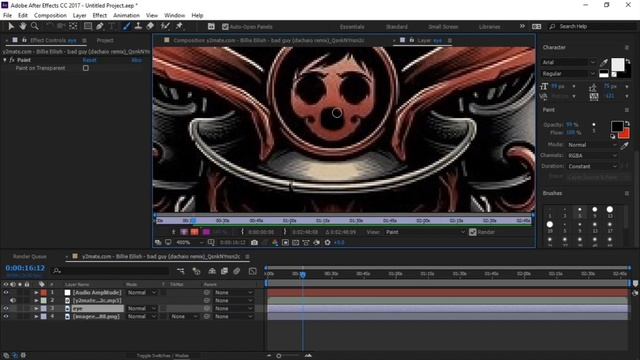Image resolution: width=640 pixels, height=360 pixels.
Task: Take a snapshot with the camera icon
Action: [254, 242]
